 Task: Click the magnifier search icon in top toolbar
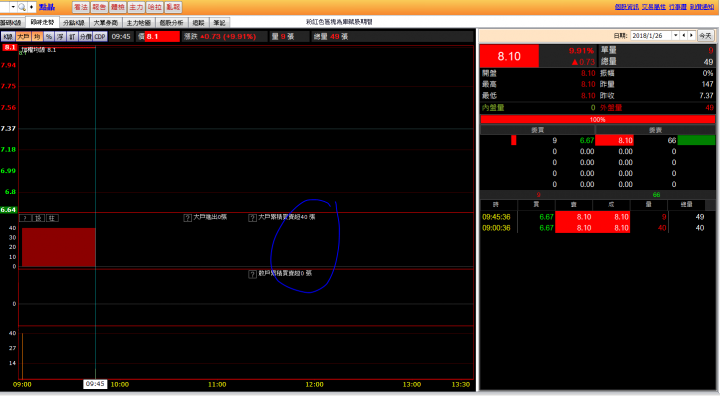tap(22, 7)
